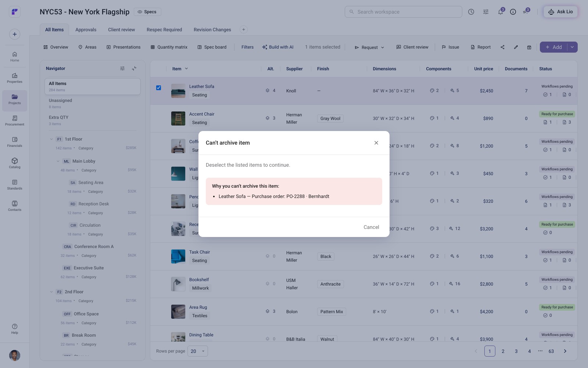Switch to the Approvals tab
The image size is (588, 368).
pos(86,30)
